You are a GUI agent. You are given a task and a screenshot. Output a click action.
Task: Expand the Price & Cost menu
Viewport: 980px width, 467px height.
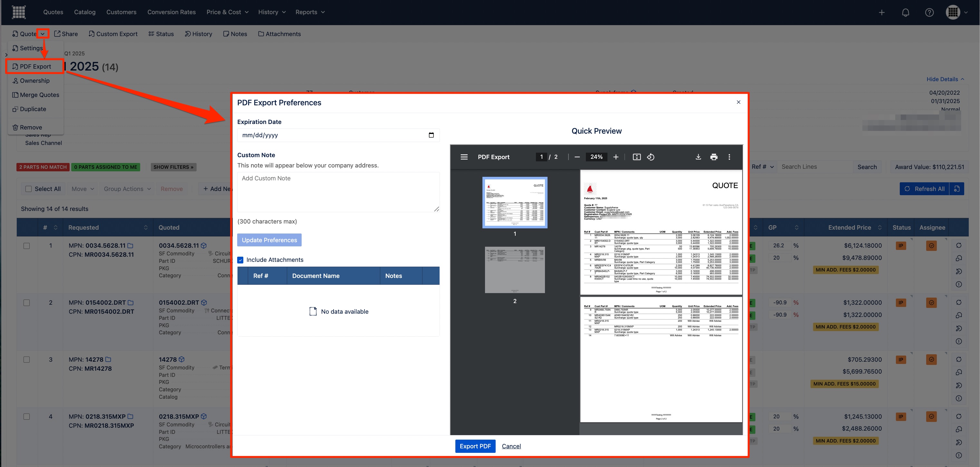point(228,12)
